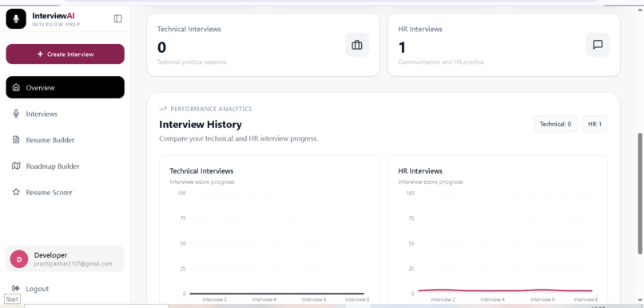Image resolution: width=644 pixels, height=308 pixels.
Task: Click the pink score line in HR chart
Action: pos(505,290)
